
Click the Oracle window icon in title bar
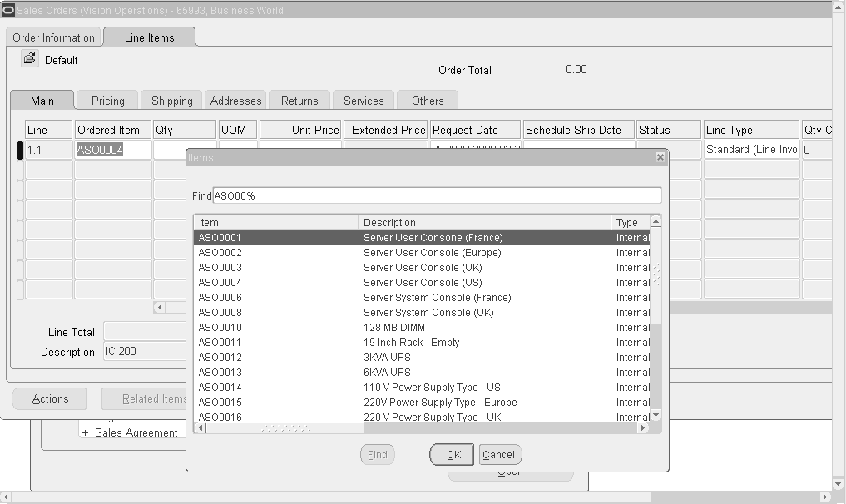pos(7,10)
